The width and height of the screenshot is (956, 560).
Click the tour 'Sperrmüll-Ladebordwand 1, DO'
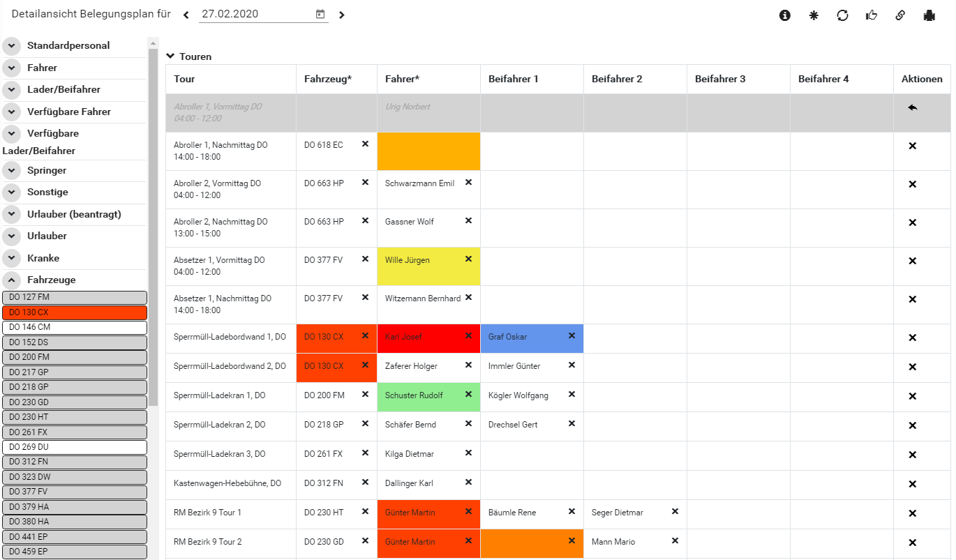[230, 337]
